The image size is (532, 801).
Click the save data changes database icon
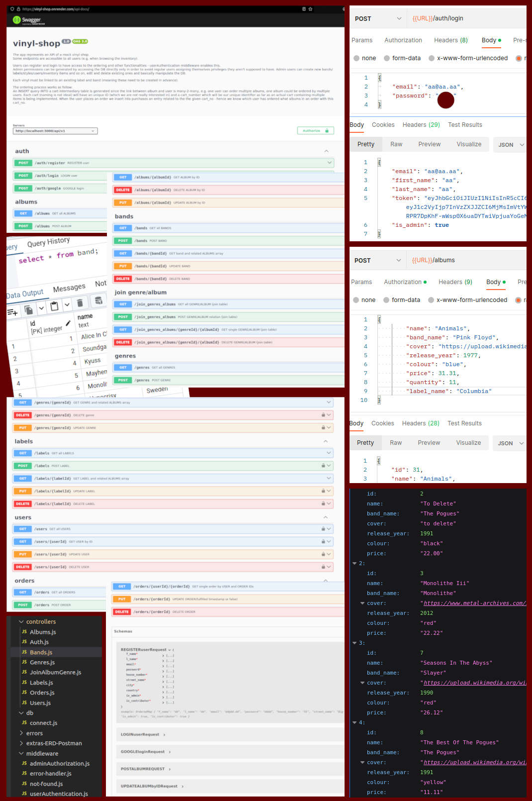98,300
